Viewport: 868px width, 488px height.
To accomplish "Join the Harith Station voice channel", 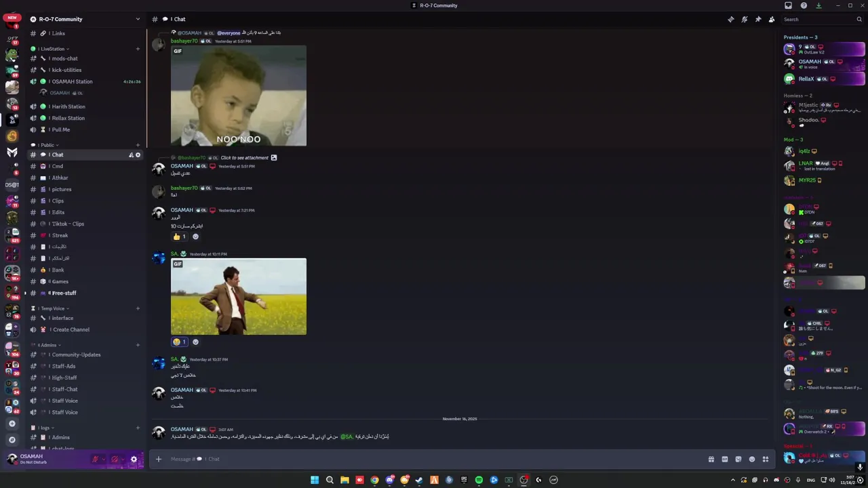I will 85,106.
